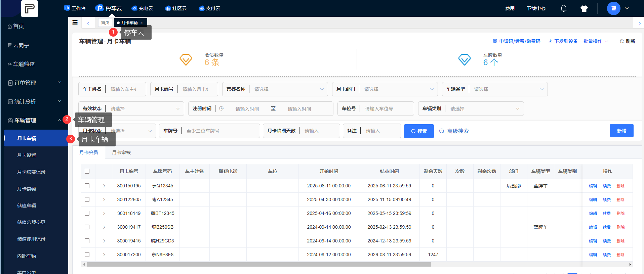644x274 pixels.
Task: Check the row for card 300017200
Action: tap(87, 255)
